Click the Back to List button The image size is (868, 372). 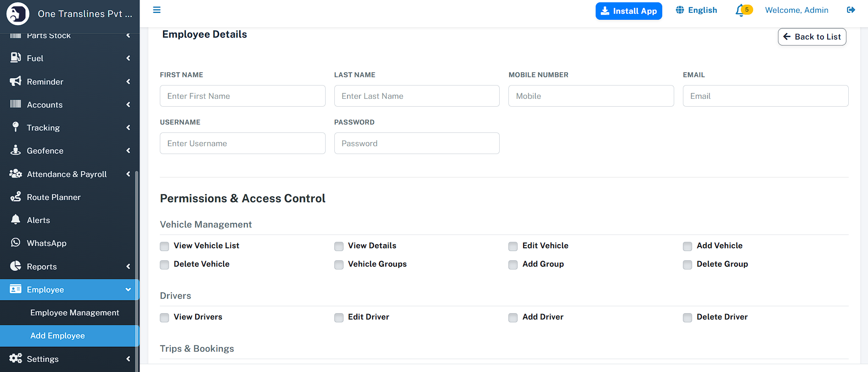(812, 37)
